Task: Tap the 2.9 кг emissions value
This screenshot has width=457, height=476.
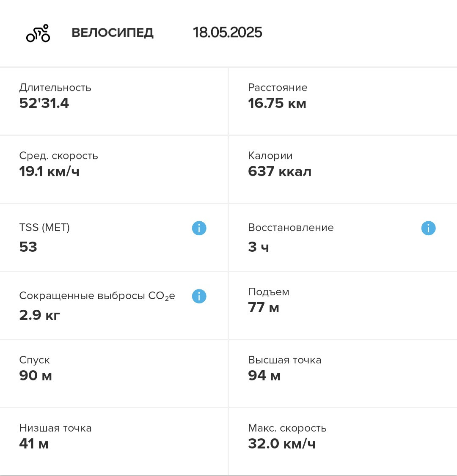Action: pos(39,315)
